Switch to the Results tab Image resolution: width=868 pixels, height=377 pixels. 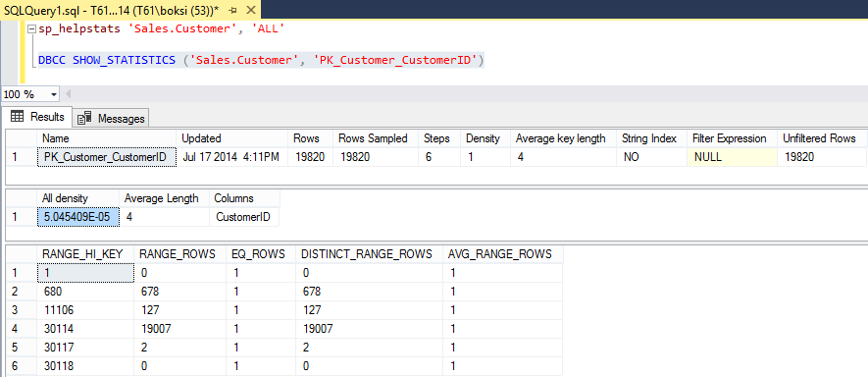[x=37, y=117]
